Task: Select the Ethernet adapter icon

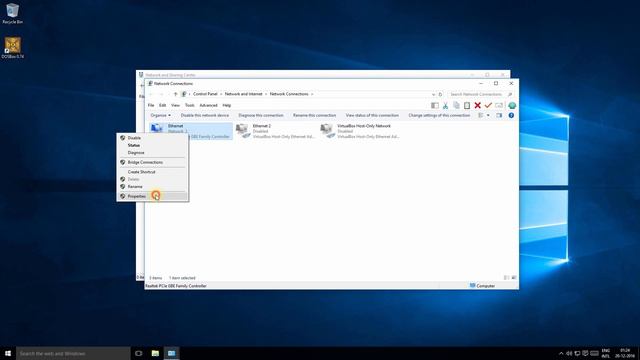Action: (157, 129)
